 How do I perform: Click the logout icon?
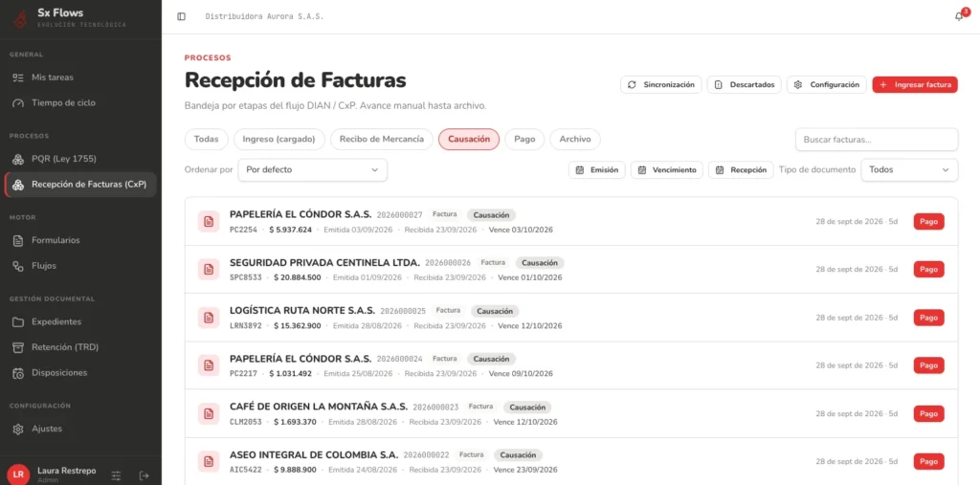tap(145, 475)
